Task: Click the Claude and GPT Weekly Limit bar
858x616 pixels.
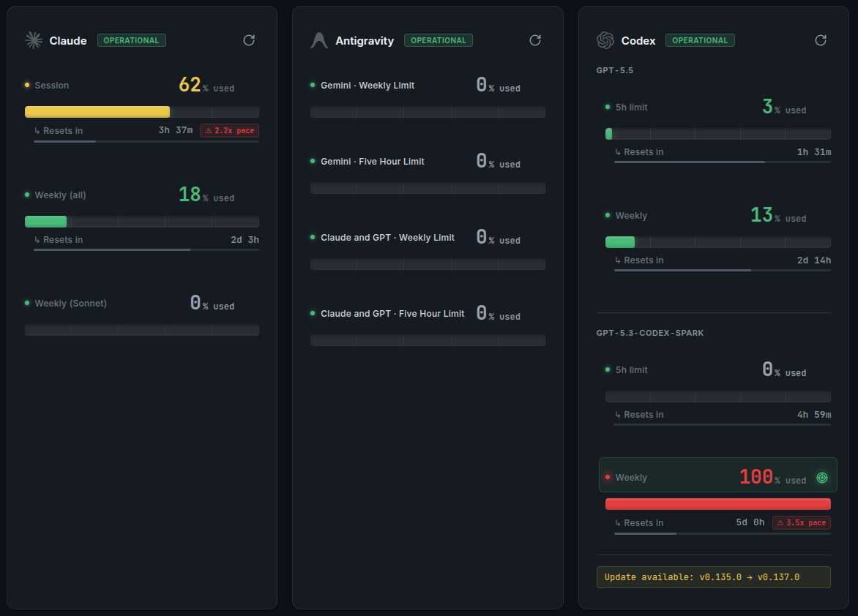Action: click(428, 264)
